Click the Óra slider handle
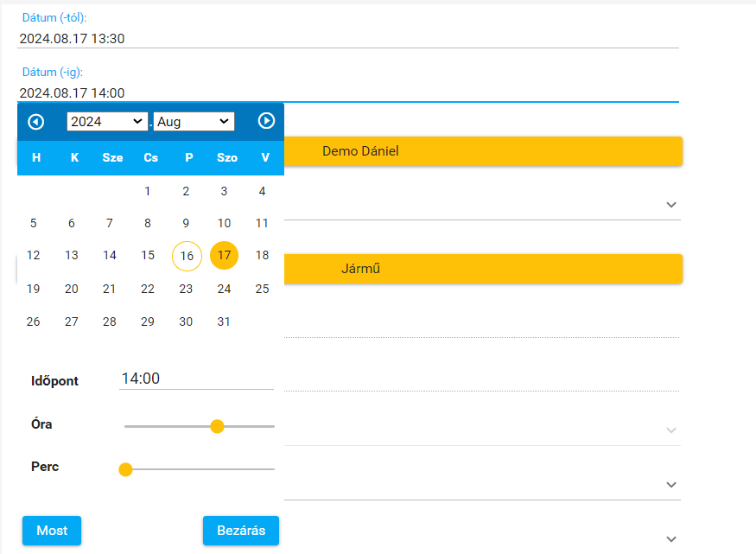This screenshot has height=554, width=756. [x=217, y=426]
